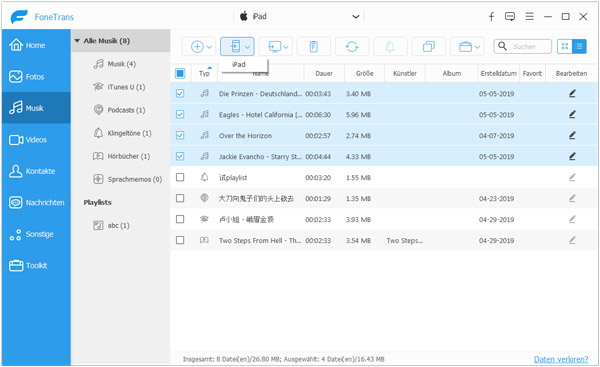Open the Facebook share icon
The width and height of the screenshot is (600, 367).
491,16
